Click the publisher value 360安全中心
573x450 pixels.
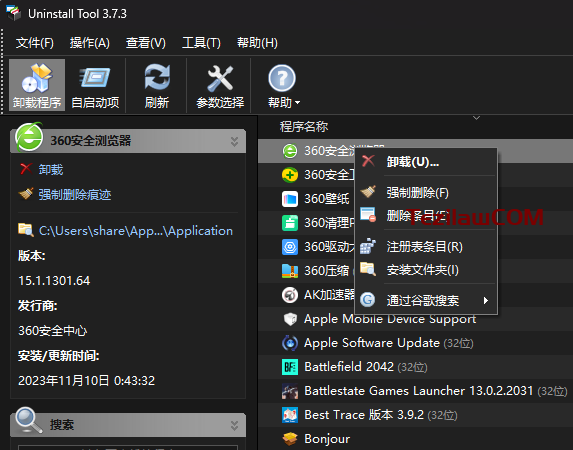point(53,331)
